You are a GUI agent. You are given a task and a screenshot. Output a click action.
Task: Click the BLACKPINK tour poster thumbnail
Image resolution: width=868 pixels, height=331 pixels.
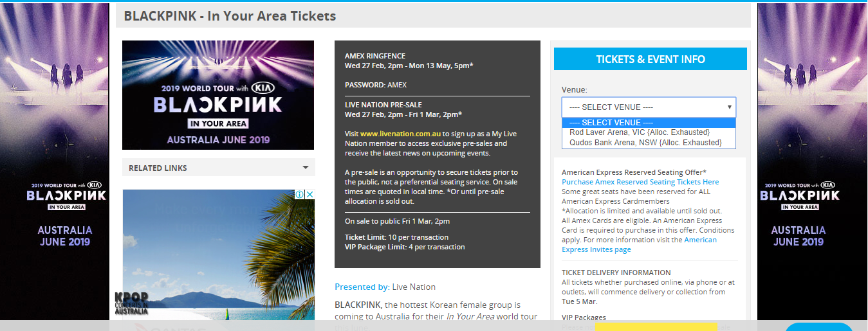[x=218, y=95]
